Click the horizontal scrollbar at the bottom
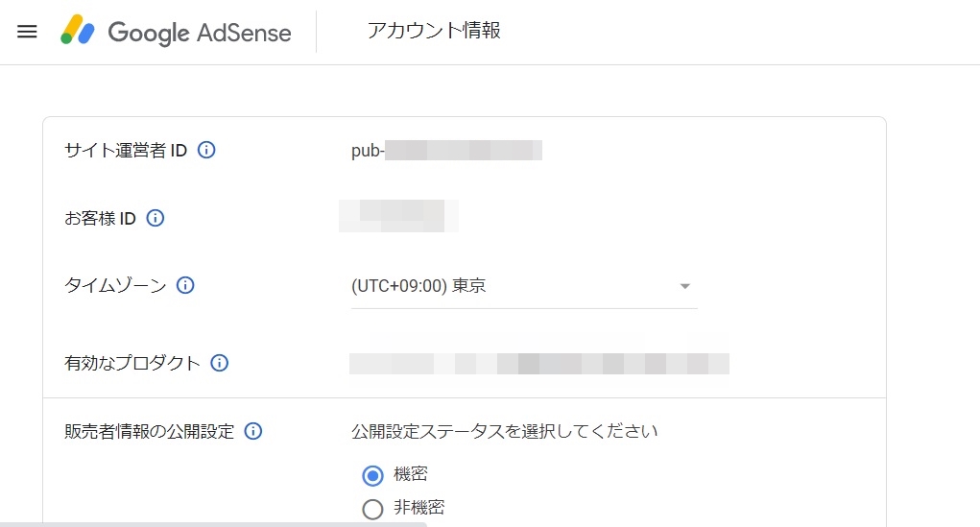 tap(213, 523)
